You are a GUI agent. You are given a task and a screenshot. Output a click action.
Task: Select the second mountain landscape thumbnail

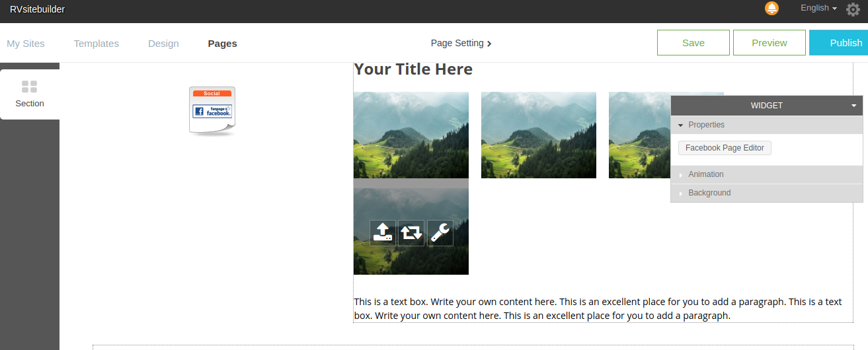click(x=539, y=135)
